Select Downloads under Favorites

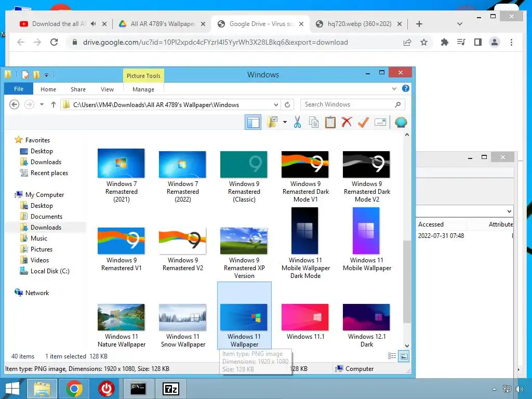(x=46, y=162)
